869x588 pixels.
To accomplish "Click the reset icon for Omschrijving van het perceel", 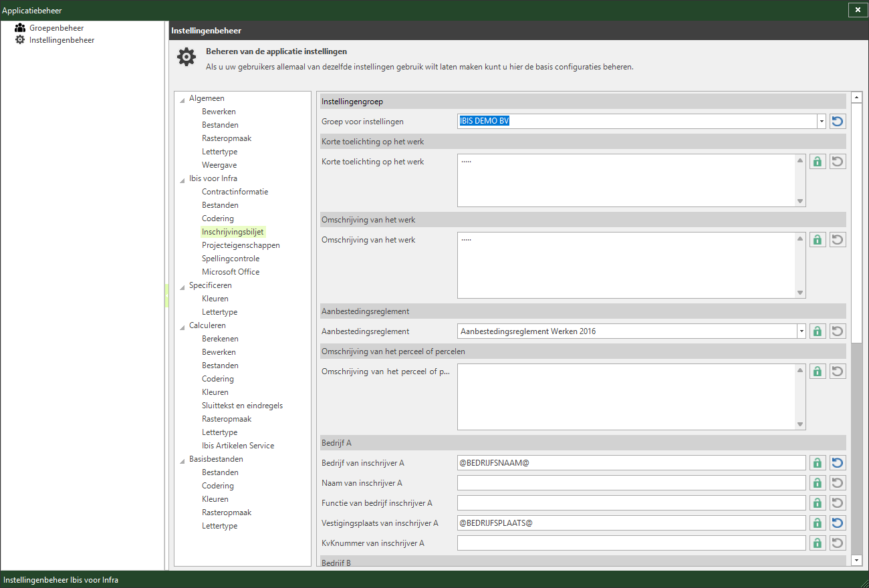I will click(x=838, y=371).
